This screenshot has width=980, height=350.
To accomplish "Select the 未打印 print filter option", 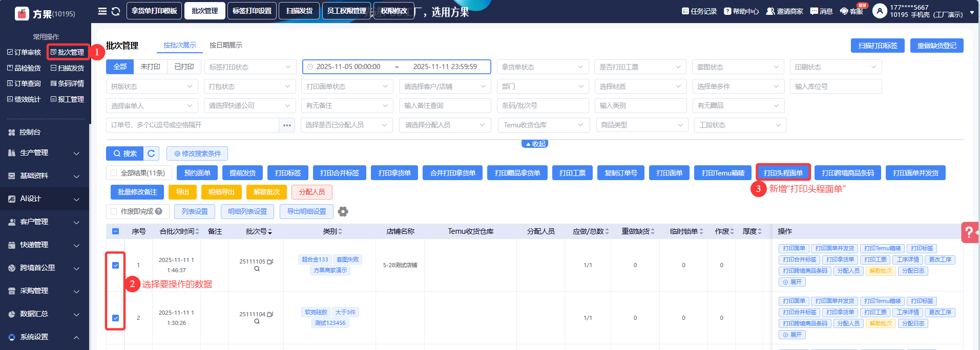I will (x=150, y=67).
